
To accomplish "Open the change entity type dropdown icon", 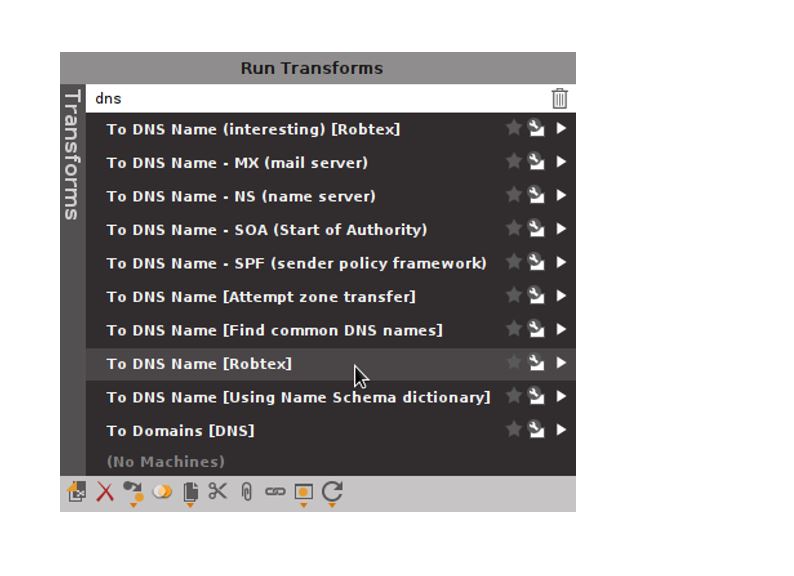I will click(134, 493).
